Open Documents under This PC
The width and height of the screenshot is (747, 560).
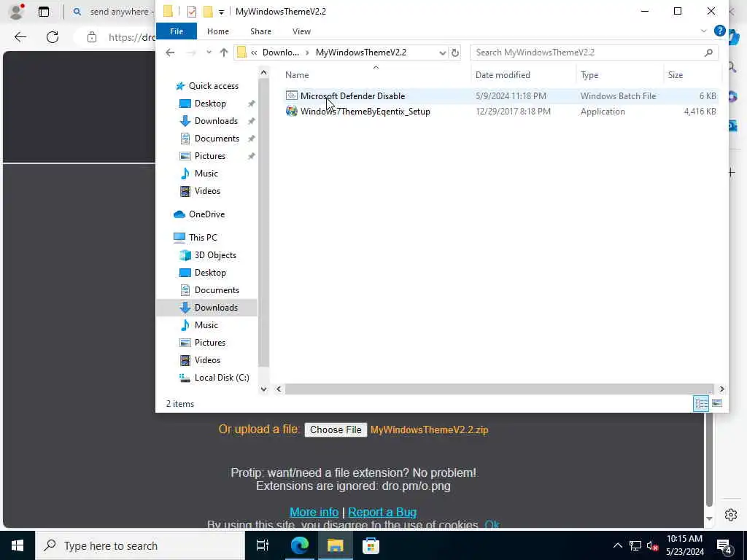click(217, 290)
